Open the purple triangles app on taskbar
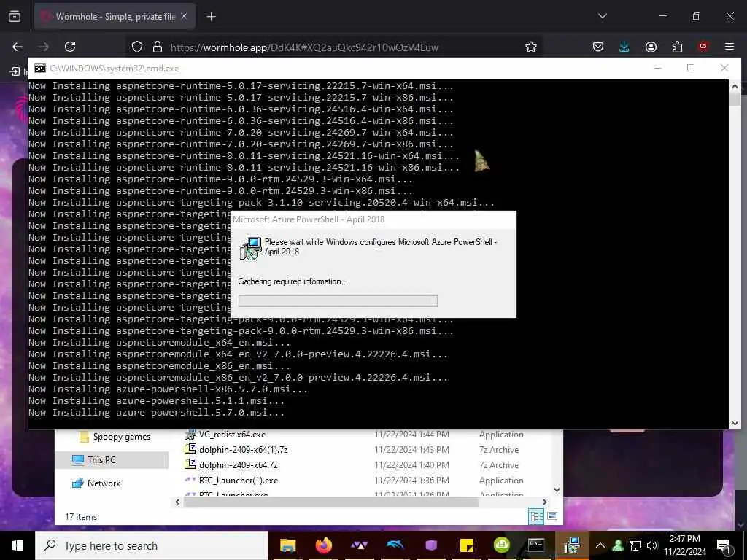This screenshot has width=747, height=560. (359, 545)
